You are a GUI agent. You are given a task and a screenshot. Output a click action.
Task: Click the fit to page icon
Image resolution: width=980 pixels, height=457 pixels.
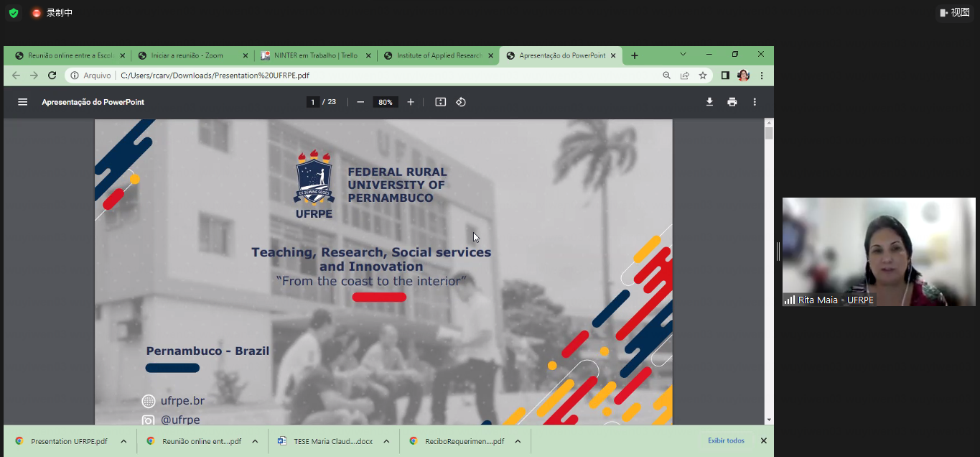click(441, 102)
